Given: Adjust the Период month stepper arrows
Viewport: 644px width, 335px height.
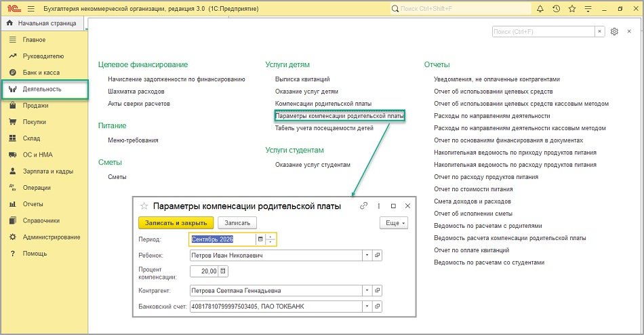Looking at the screenshot, I should pos(270,239).
